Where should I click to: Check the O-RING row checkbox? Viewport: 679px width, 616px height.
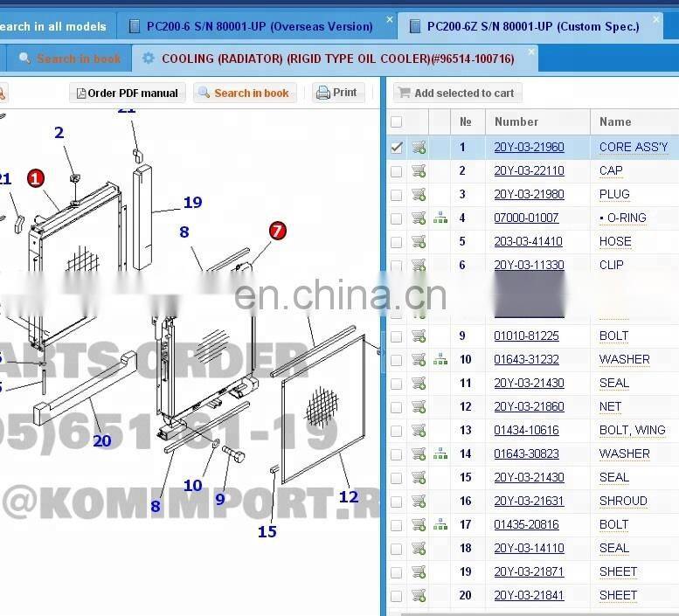coord(396,218)
